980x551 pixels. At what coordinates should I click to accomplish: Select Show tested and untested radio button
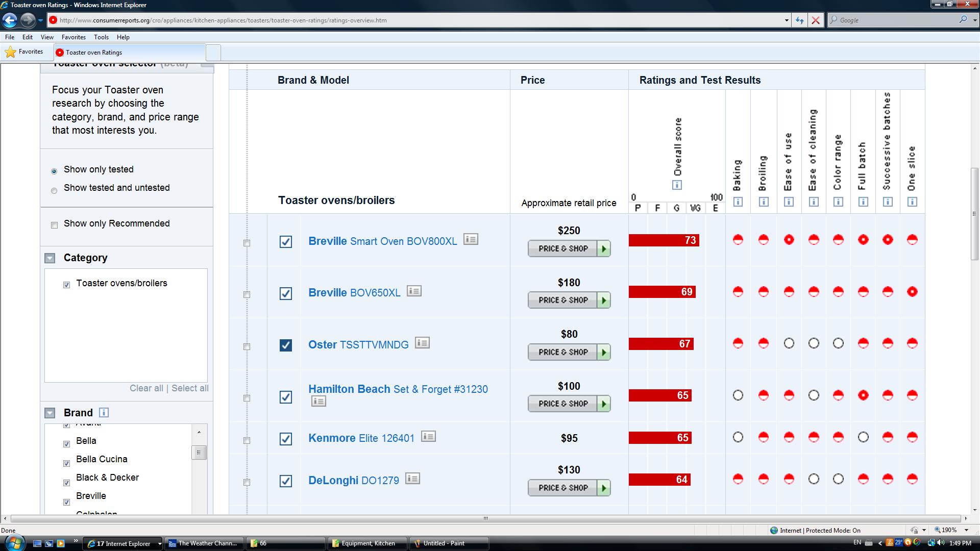(x=54, y=191)
